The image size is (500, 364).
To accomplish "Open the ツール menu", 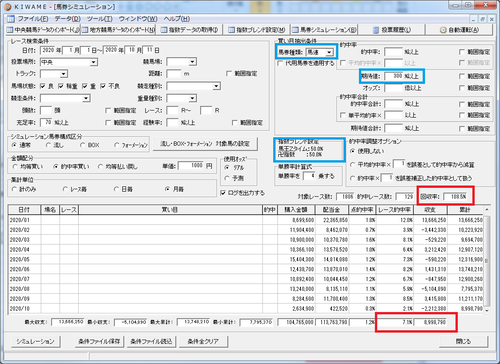I will point(99,19).
